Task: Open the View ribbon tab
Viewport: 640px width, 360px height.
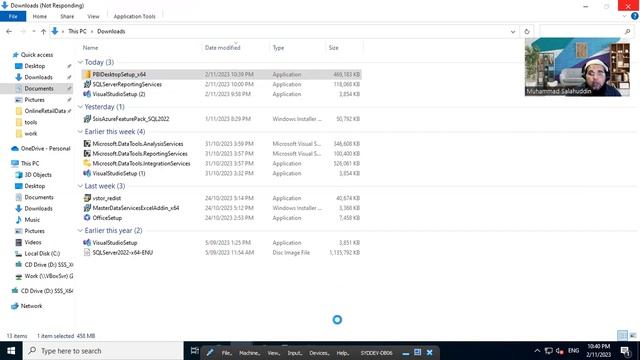Action: point(93,16)
